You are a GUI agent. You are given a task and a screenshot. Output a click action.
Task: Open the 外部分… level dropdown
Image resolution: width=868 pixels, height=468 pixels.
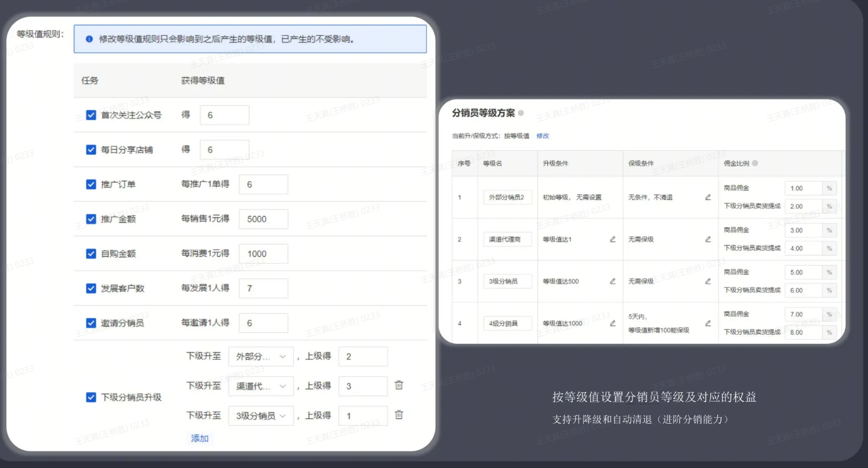point(261,357)
